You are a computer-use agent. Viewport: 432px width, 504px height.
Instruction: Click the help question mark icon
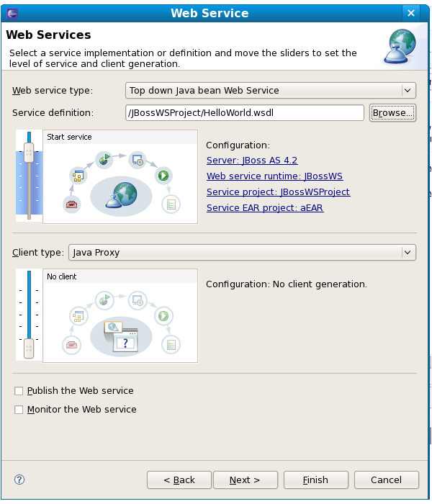click(x=19, y=480)
